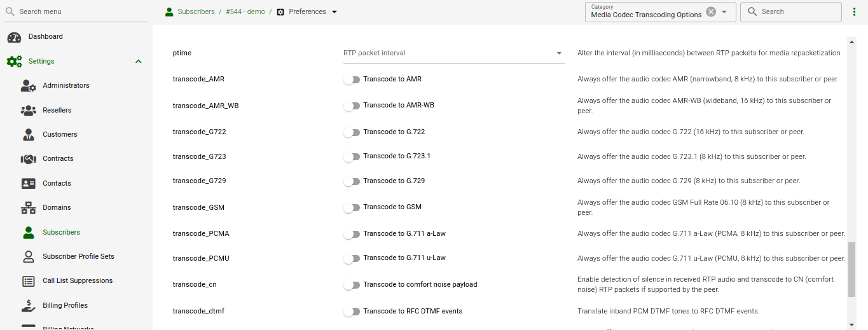
Task: Go to Subscribers breadcrumb link
Action: pos(196,12)
